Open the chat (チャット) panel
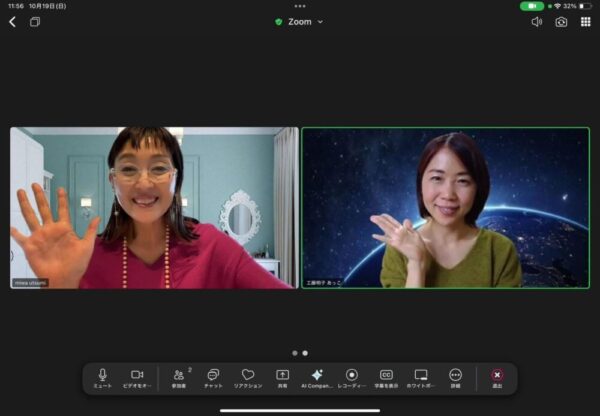Image resolution: width=600 pixels, height=416 pixels. click(213, 375)
